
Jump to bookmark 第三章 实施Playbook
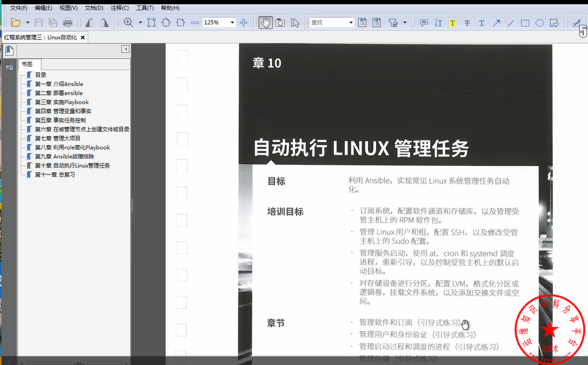[x=61, y=102]
